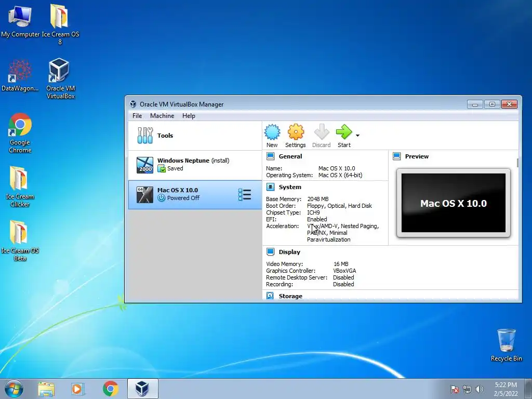Select Google Chrome desktop shortcut
The height and width of the screenshot is (399, 532).
tap(20, 133)
